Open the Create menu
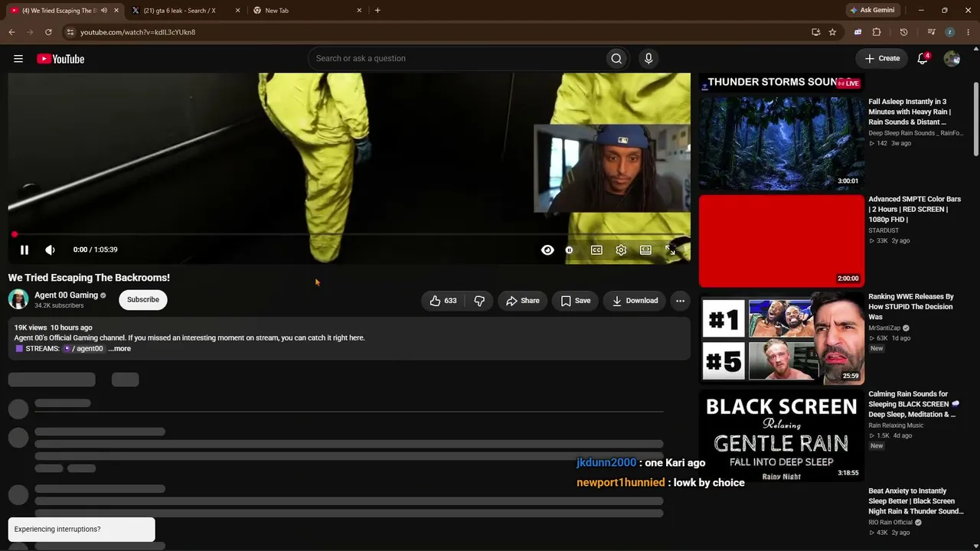 (882, 58)
